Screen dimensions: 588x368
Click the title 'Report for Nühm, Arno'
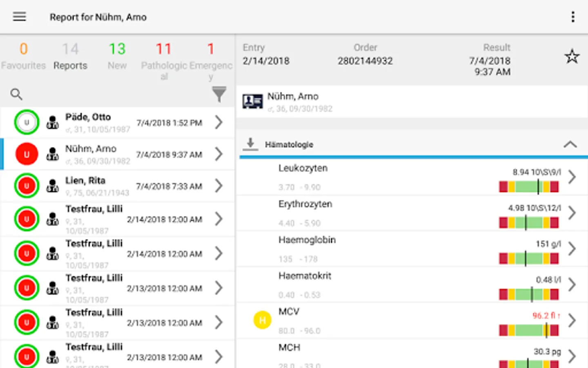[x=98, y=17]
